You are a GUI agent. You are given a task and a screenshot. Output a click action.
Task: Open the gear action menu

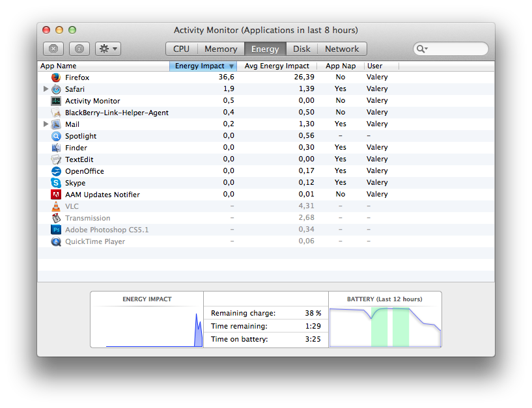(108, 49)
